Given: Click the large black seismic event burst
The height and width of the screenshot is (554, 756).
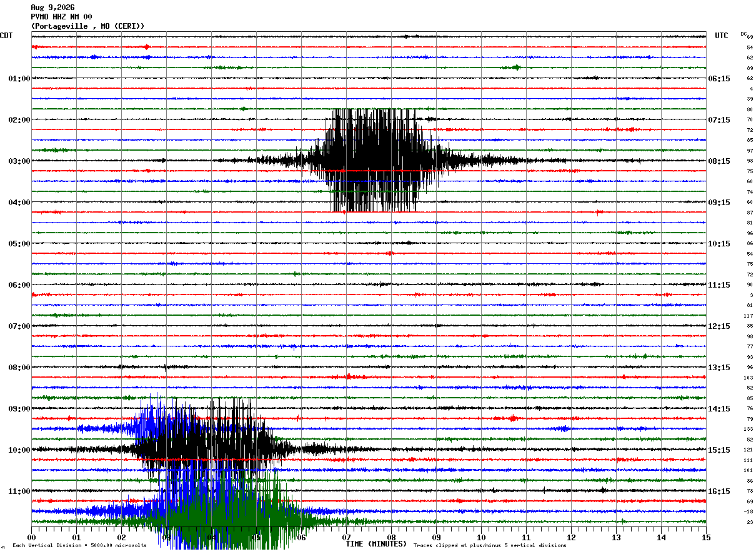Looking at the screenshot, I should (375, 160).
